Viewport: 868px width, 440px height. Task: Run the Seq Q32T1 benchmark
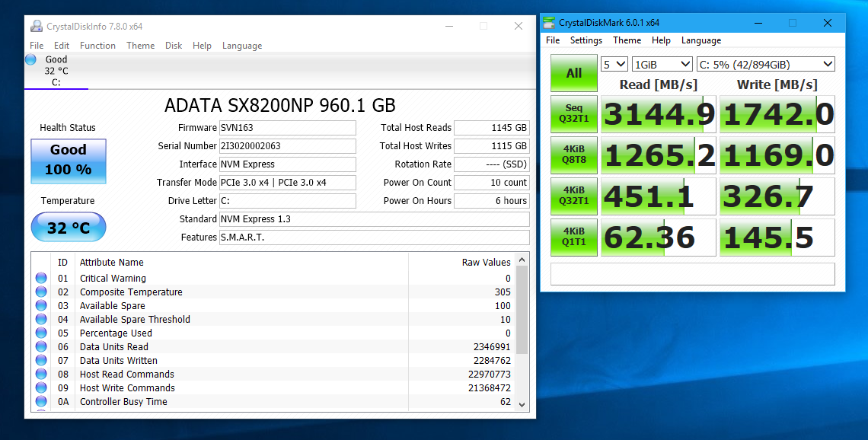(x=574, y=114)
